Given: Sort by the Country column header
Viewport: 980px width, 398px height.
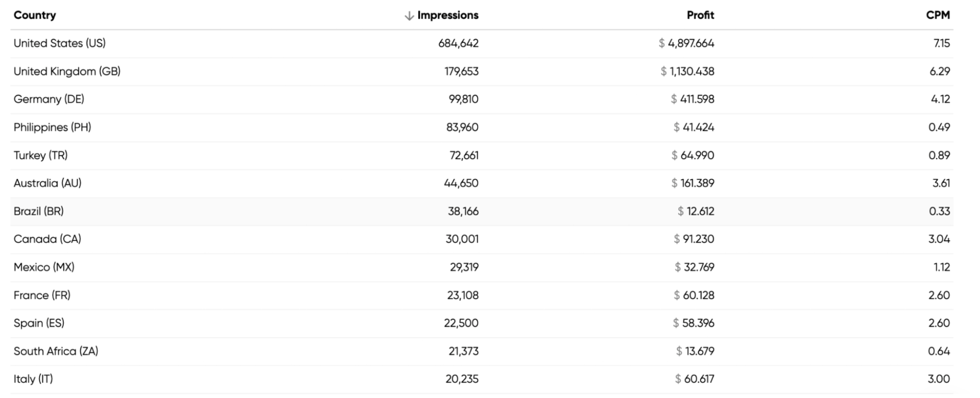Looking at the screenshot, I should click(x=35, y=15).
